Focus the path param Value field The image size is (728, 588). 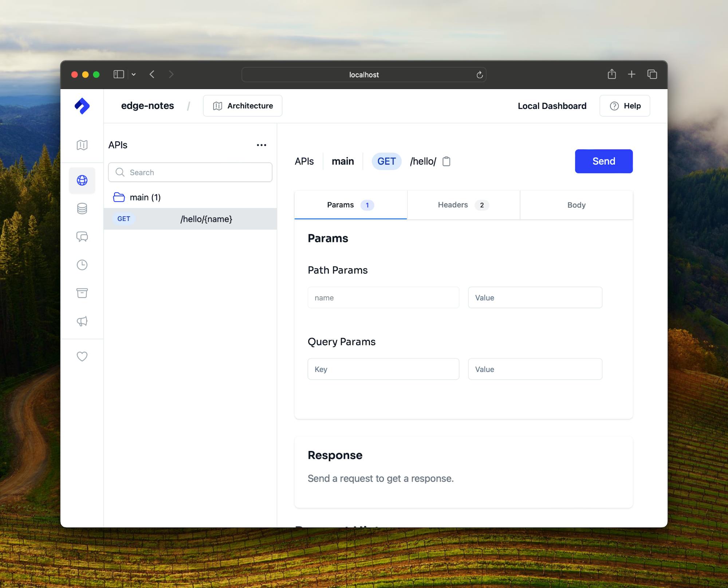[535, 298]
